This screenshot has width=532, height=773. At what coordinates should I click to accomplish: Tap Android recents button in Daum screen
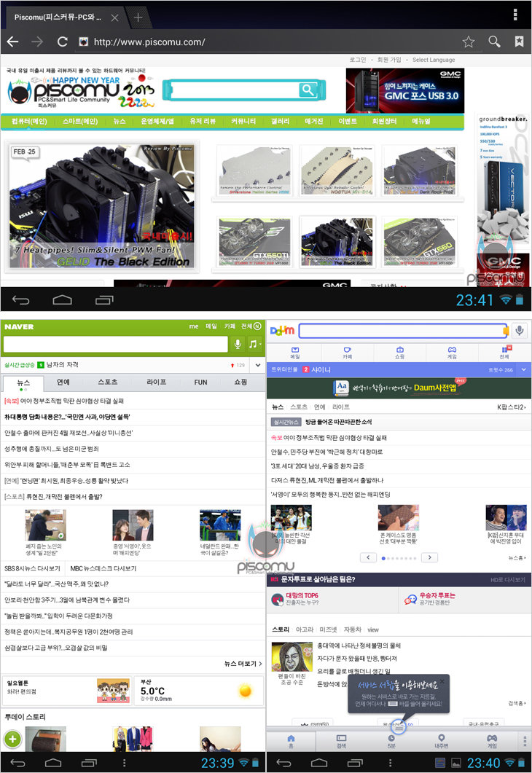click(x=354, y=763)
